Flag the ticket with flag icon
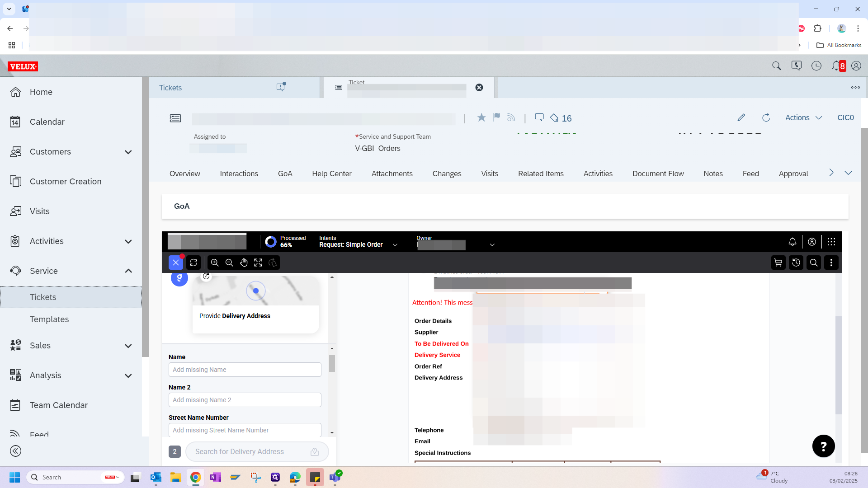 pos(497,117)
